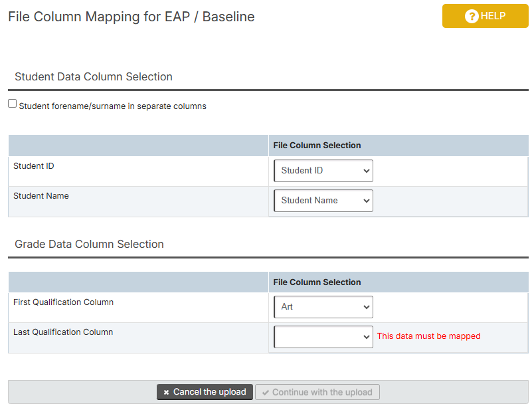Viewport: 532px width, 408px height.
Task: Click the 'Student forename/surname in separate columns' label
Action: pyautogui.click(x=112, y=106)
